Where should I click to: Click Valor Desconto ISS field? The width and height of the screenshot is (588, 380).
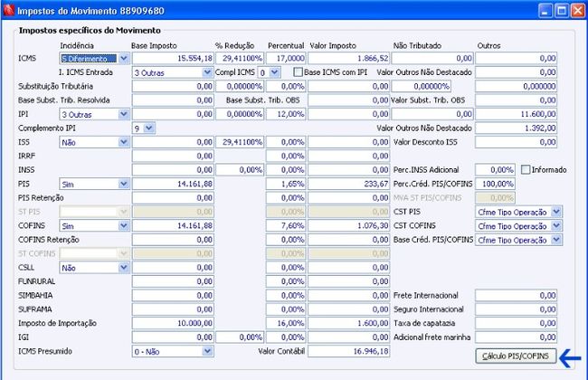click(x=516, y=142)
